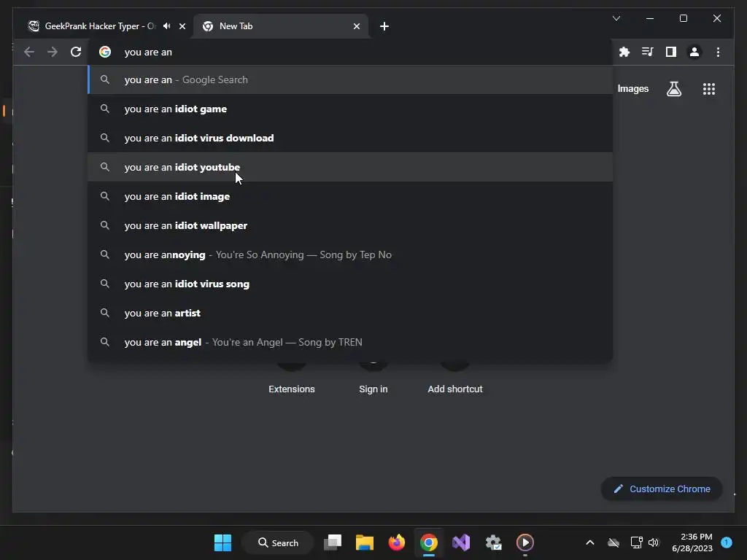Click the browser forward arrow
Image resolution: width=747 pixels, height=560 pixels.
coord(53,52)
